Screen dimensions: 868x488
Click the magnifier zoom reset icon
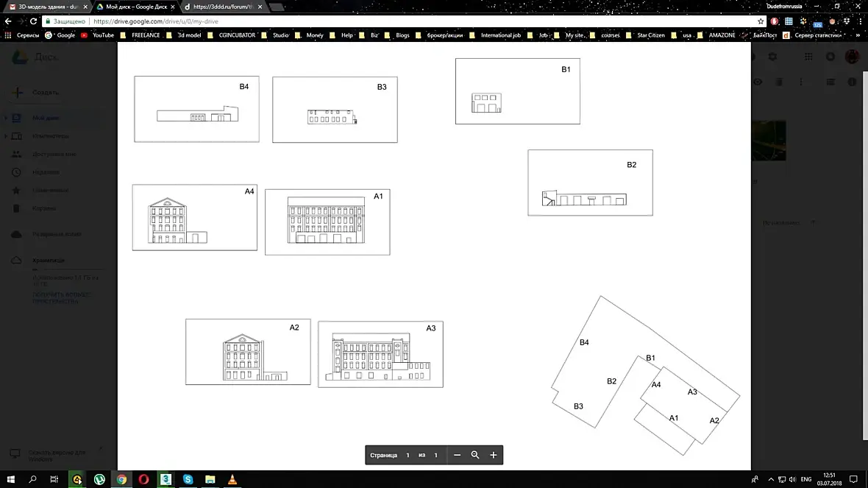pyautogui.click(x=475, y=455)
